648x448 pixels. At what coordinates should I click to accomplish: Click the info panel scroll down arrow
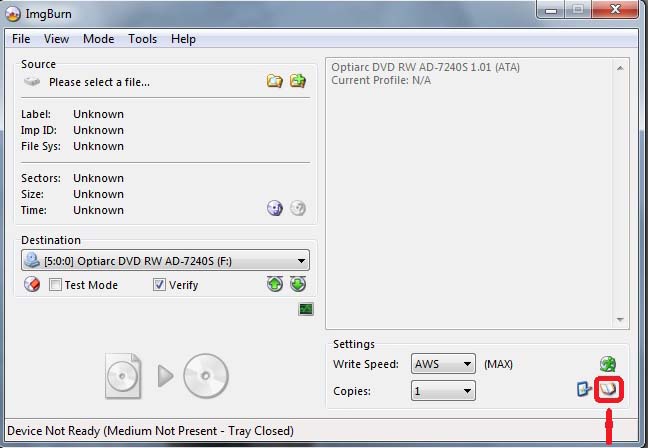pyautogui.click(x=620, y=319)
